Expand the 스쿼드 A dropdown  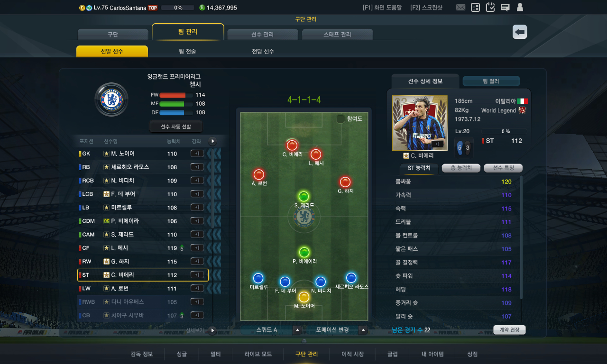[297, 330]
